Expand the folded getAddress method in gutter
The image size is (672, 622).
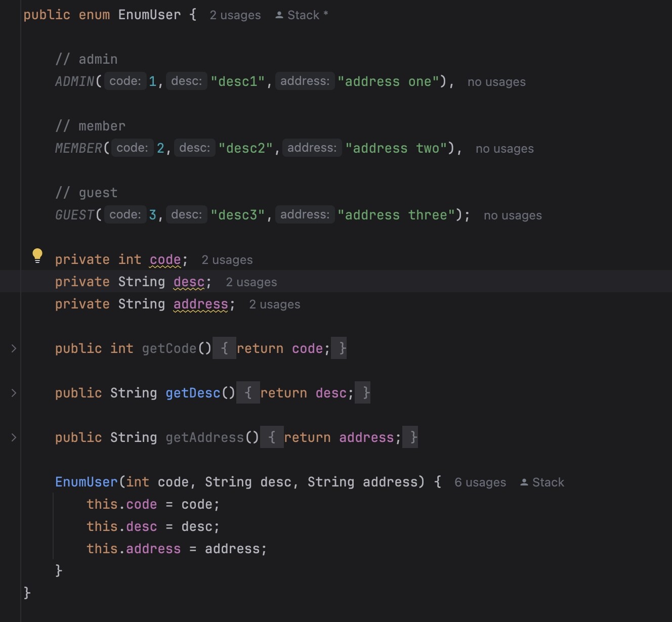(x=14, y=437)
